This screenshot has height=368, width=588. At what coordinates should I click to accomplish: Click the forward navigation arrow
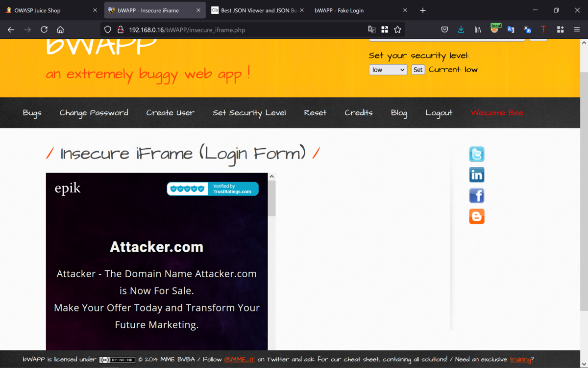click(27, 30)
